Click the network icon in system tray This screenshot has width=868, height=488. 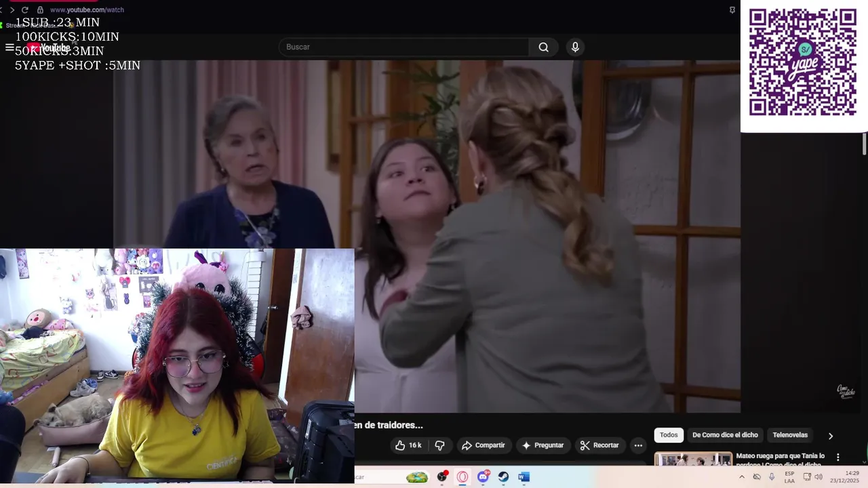click(x=806, y=477)
